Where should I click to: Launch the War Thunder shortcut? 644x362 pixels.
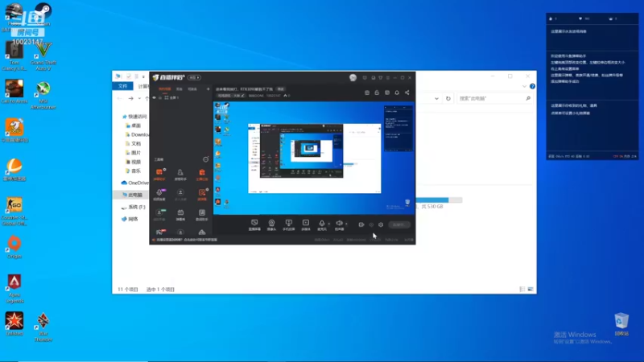pos(43,327)
